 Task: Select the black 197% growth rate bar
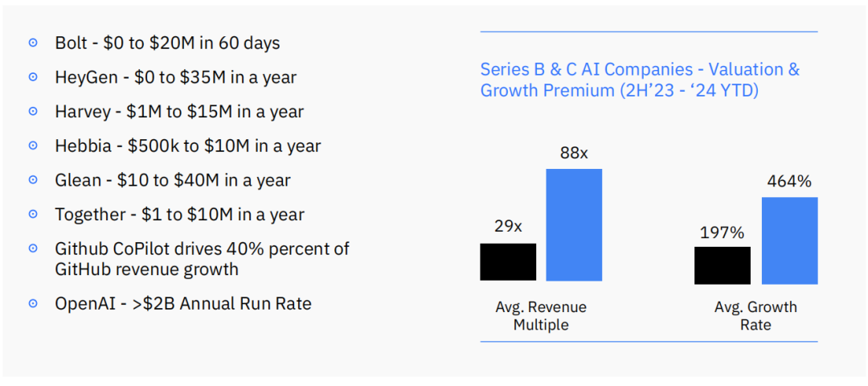coord(723,266)
